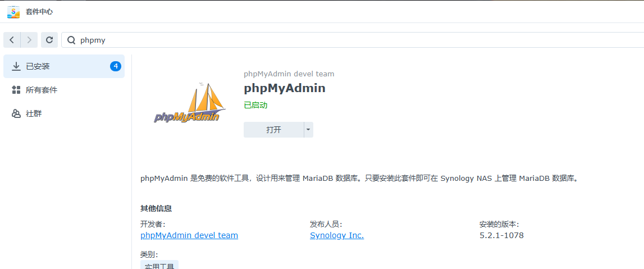Click the 开发者 label
644x269 pixels.
[x=153, y=224]
